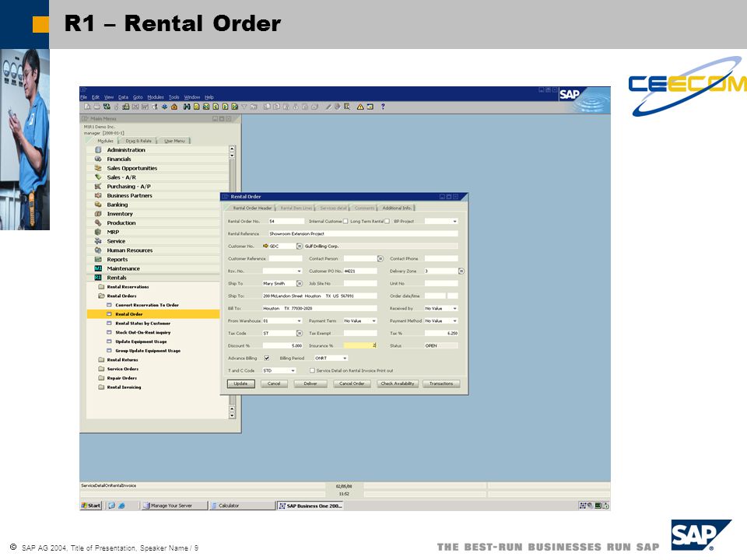Image resolution: width=747 pixels, height=560 pixels.
Task: Click the blue question mark Help icon
Action: (x=382, y=107)
